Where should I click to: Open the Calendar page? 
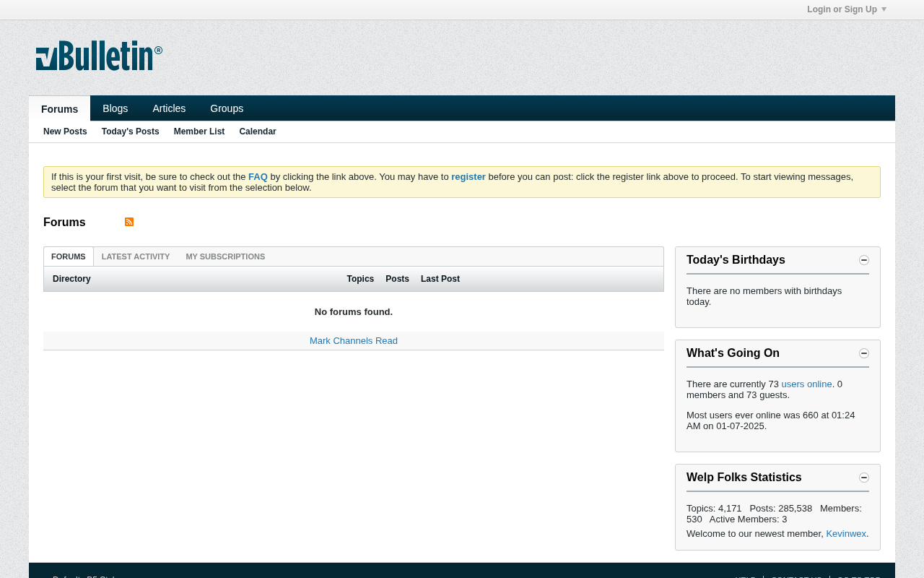pyautogui.click(x=258, y=131)
